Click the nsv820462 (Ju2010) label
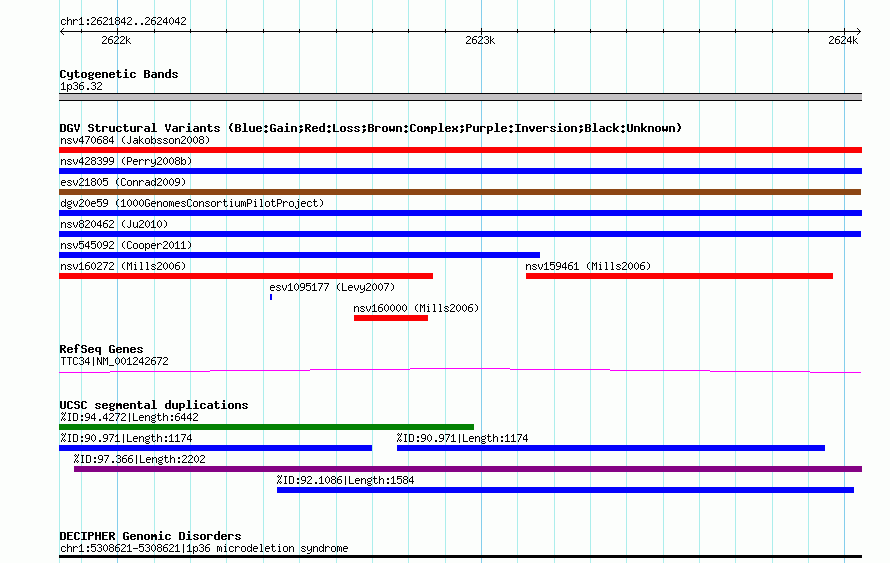This screenshot has width=890, height=563. tap(114, 224)
